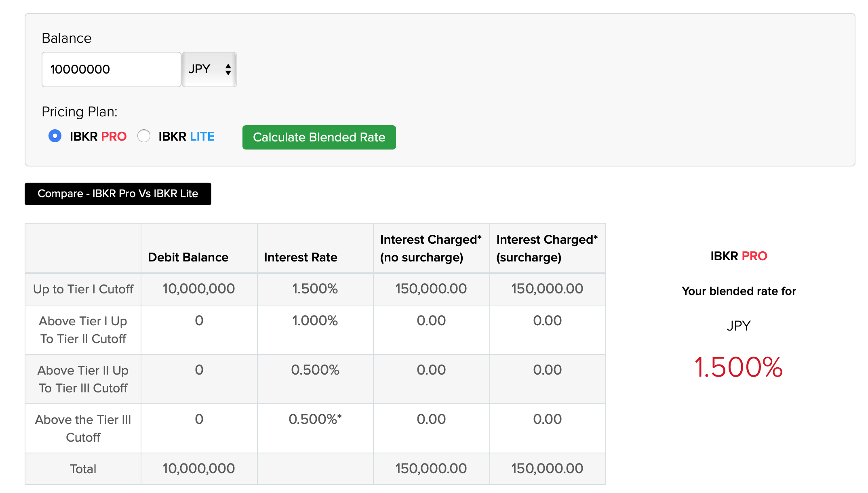Click Tier I no-surcharge 150,000.00 value
868x493 pixels.
click(x=431, y=289)
